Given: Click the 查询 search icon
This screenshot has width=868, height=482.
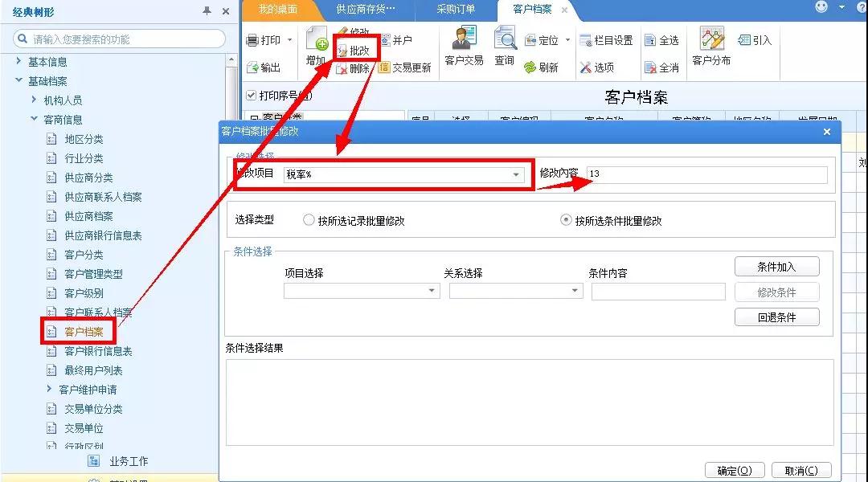Looking at the screenshot, I should [505, 39].
